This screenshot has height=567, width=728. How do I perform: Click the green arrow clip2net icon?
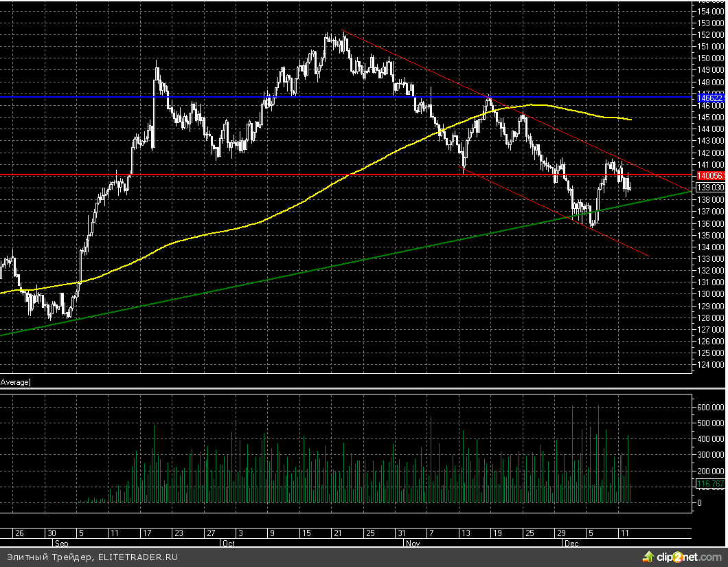point(647,555)
